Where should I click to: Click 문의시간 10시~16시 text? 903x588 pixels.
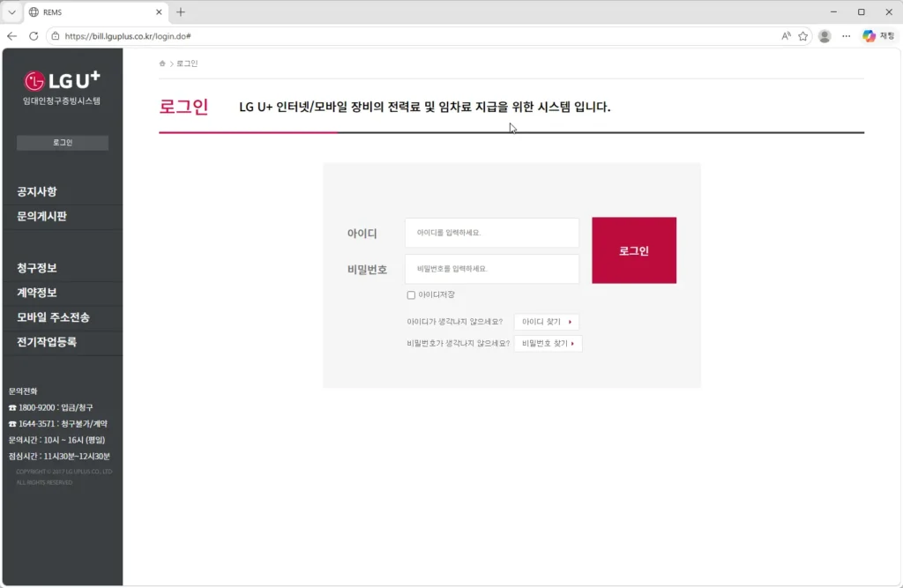click(56, 440)
